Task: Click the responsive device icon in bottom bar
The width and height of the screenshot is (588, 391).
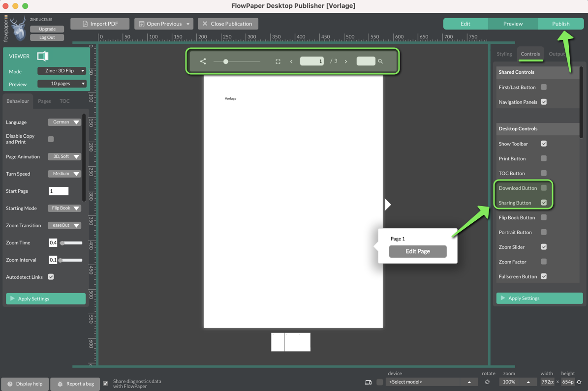Action: coord(368,382)
